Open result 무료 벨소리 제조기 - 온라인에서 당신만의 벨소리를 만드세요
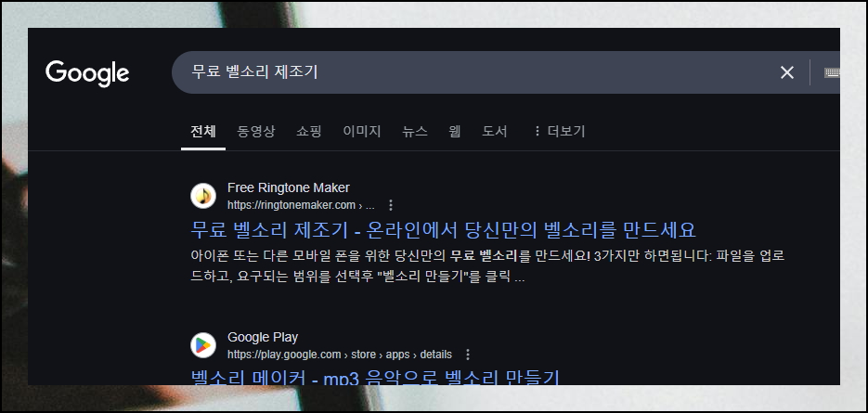Viewport: 868px width, 413px height. [443, 229]
